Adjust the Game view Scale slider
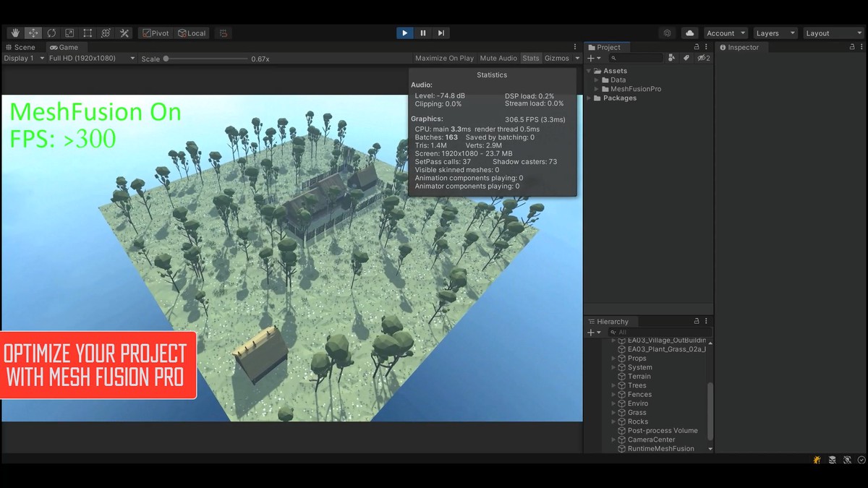Image resolution: width=868 pixels, height=488 pixels. point(206,59)
